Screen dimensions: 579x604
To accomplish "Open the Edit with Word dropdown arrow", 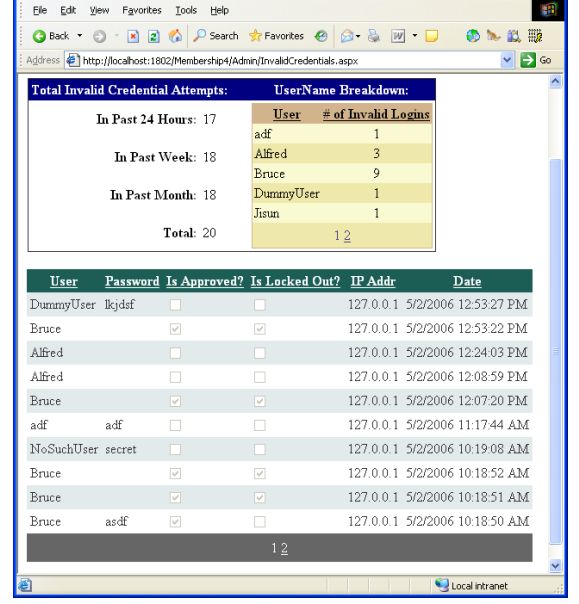I will (x=415, y=36).
